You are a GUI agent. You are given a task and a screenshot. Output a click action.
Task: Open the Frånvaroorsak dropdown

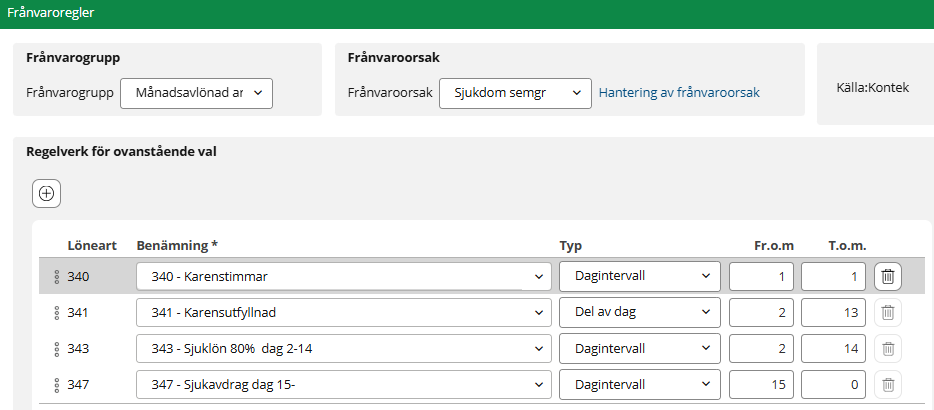pyautogui.click(x=515, y=93)
